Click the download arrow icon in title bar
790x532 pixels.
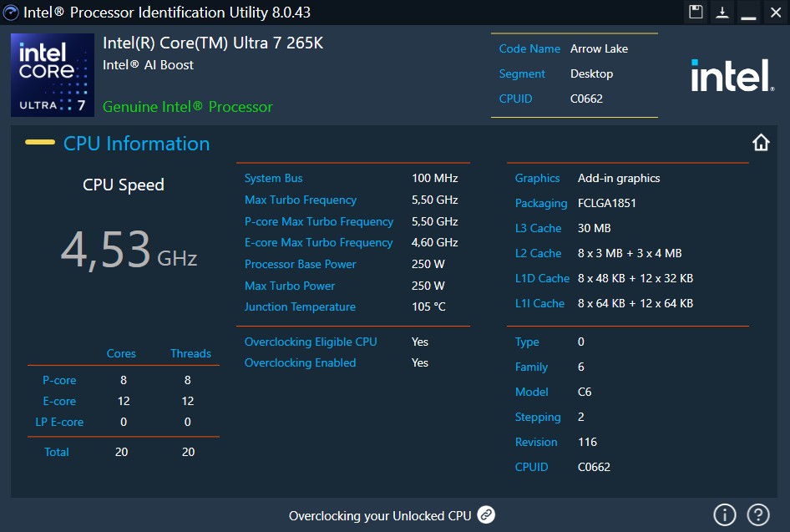coord(722,12)
